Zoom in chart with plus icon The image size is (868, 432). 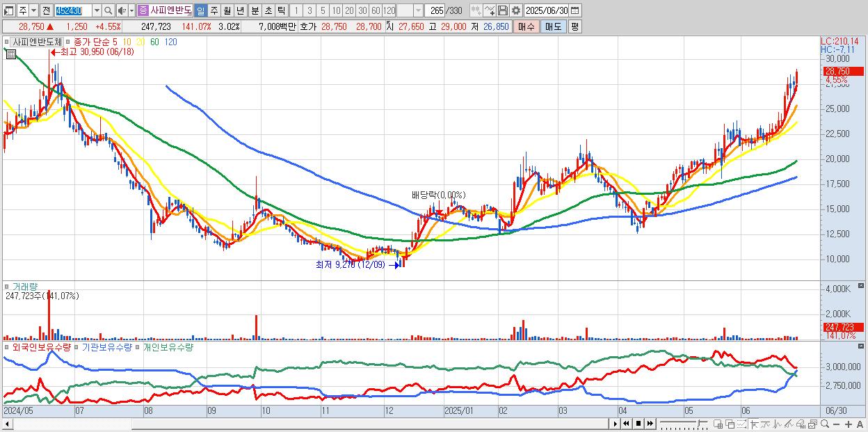tap(849, 424)
